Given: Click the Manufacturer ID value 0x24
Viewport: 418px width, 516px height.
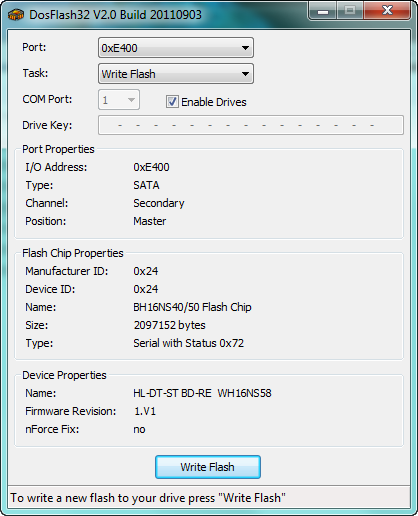Looking at the screenshot, I should pos(146,271).
